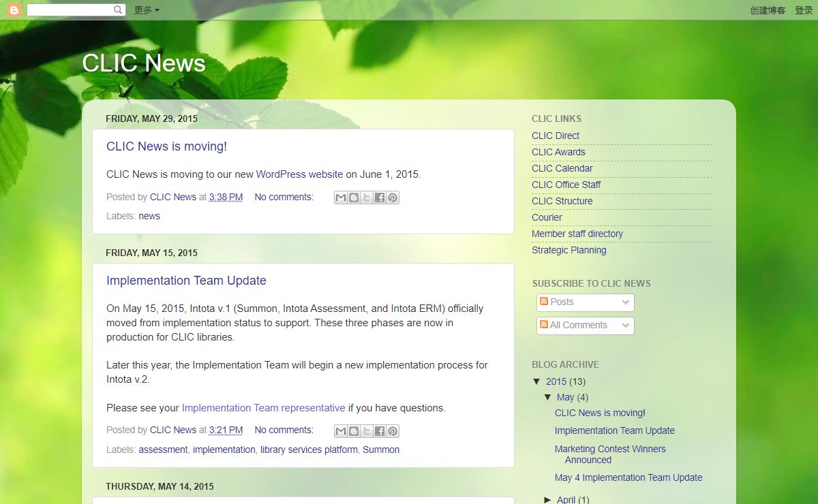Screen dimensions: 818x504
Task: Open the 2015 archive year link
Action: click(556, 381)
